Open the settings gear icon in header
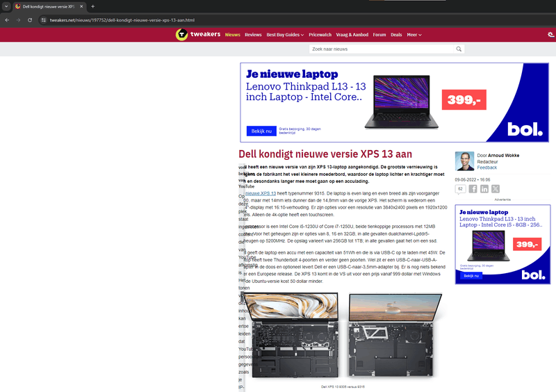 pyautogui.click(x=550, y=35)
